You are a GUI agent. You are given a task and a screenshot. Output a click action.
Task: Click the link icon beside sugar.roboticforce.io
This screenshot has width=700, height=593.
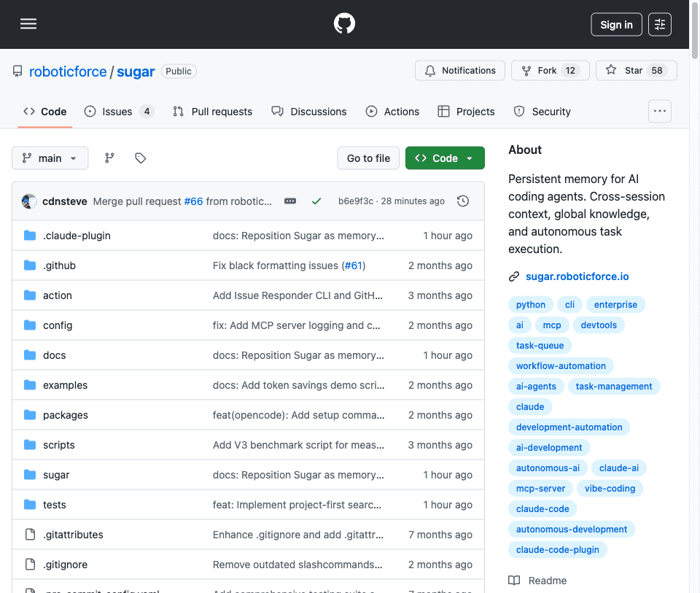[514, 277]
